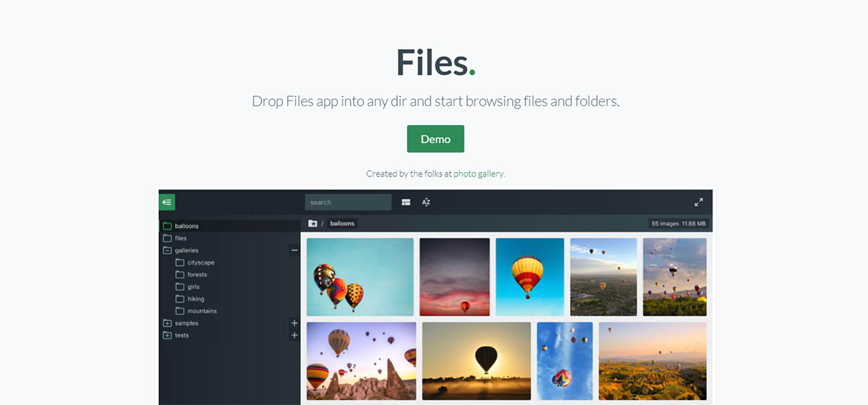Open the yellow striped balloon thumbnail
This screenshot has height=405, width=868.
[529, 277]
